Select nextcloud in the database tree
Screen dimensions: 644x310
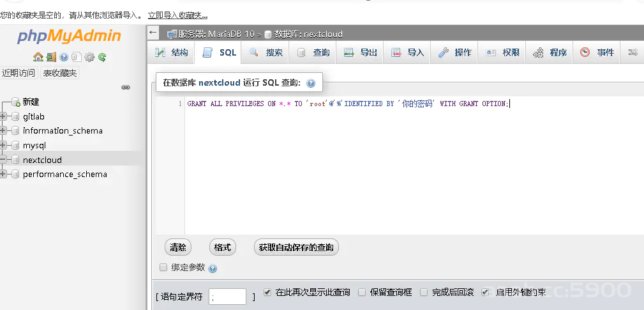point(42,160)
